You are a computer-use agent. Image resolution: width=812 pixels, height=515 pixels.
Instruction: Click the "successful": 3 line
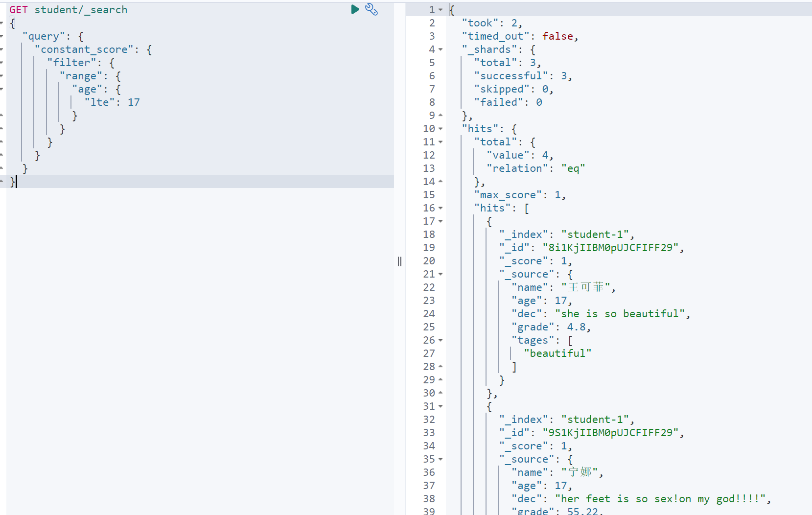pos(523,76)
